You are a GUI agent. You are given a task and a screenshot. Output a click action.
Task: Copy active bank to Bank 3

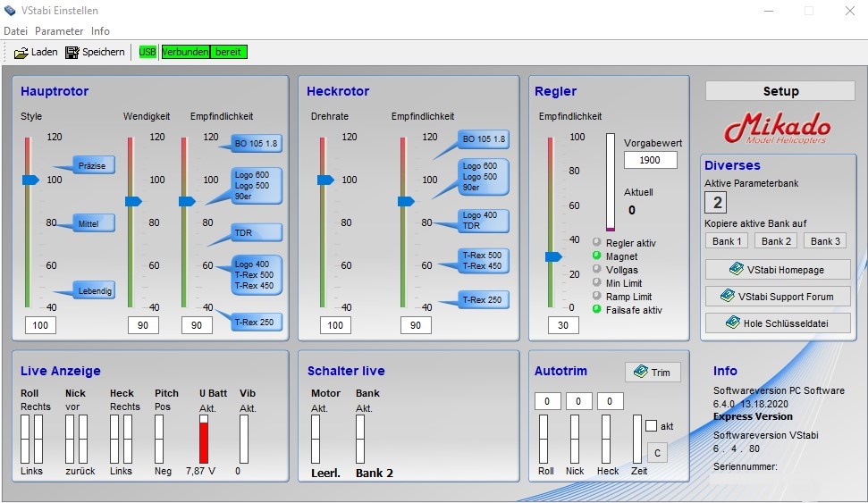(x=824, y=241)
